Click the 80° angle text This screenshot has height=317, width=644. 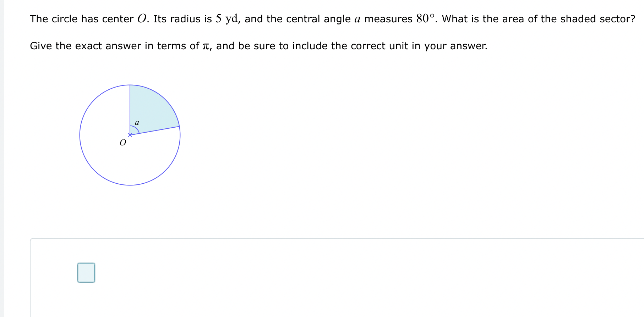[x=426, y=18]
